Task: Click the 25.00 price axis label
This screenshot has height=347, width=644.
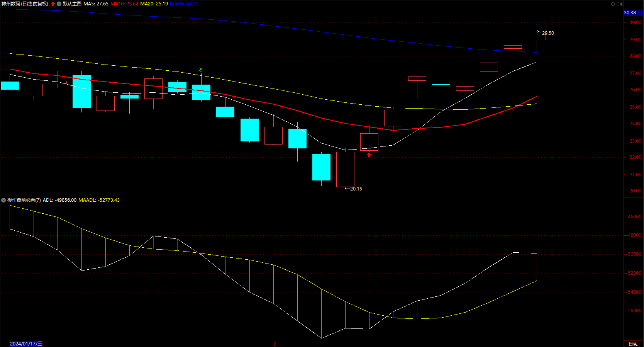Action: 636,107
